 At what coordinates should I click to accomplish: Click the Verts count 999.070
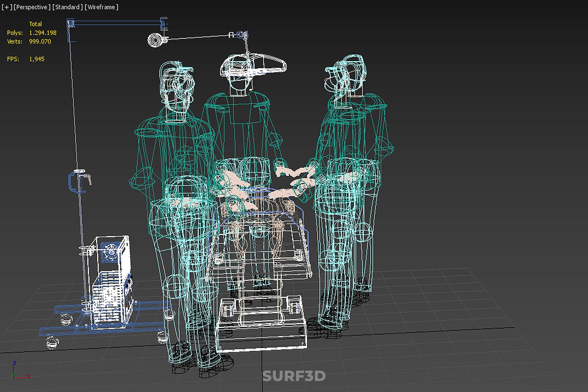pyautogui.click(x=40, y=41)
